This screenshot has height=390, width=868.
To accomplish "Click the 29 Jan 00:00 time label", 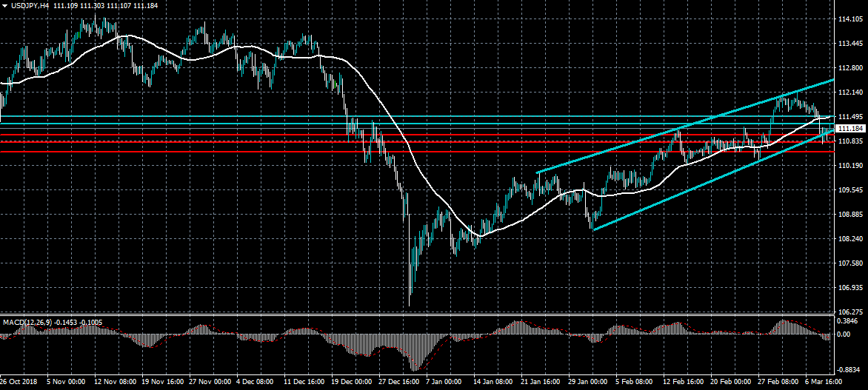I will pos(589,382).
